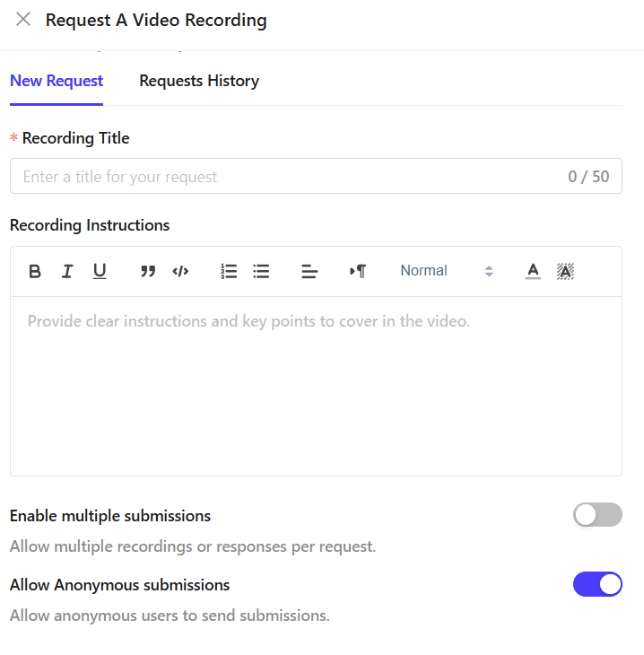The width and height of the screenshot is (644, 655).
Task: Switch text direction to right-to-left
Action: [358, 272]
